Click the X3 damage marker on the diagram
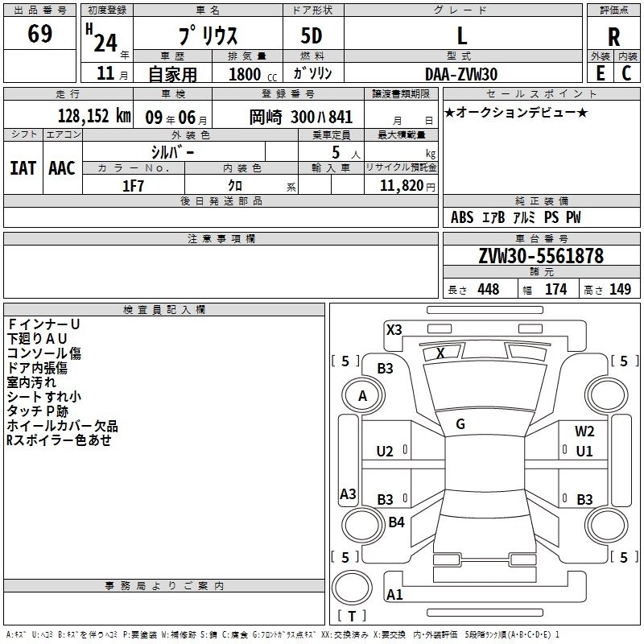The width and height of the screenshot is (644, 644). (394, 329)
